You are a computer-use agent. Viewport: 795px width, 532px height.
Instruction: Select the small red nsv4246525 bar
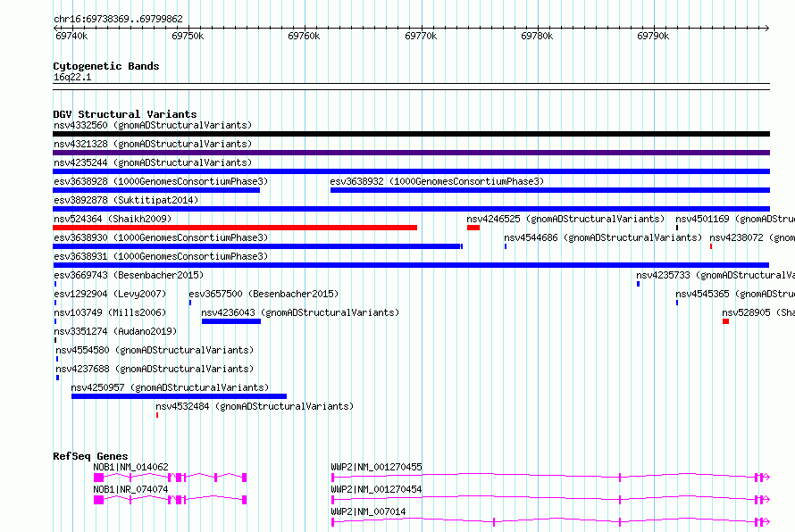coord(473,228)
